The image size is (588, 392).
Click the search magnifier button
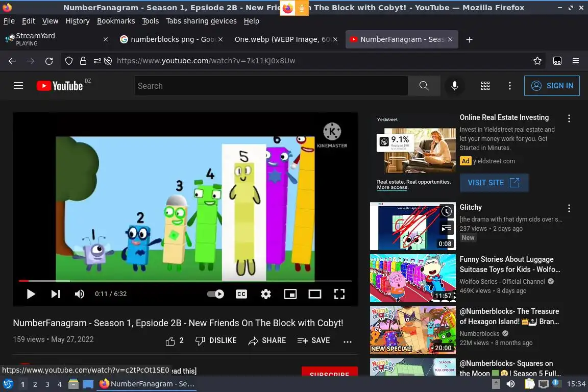coord(424,86)
